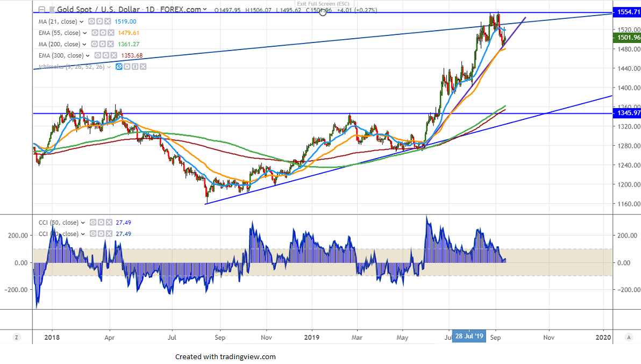The image size is (641, 364).
Task: Remove the MA (21, close) indicator
Action: tap(108, 22)
